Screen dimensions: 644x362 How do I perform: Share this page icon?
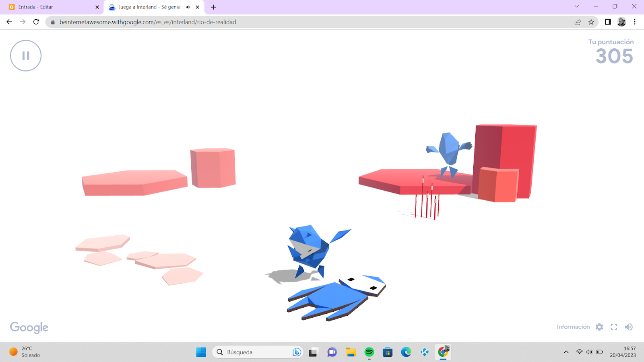pyautogui.click(x=578, y=22)
